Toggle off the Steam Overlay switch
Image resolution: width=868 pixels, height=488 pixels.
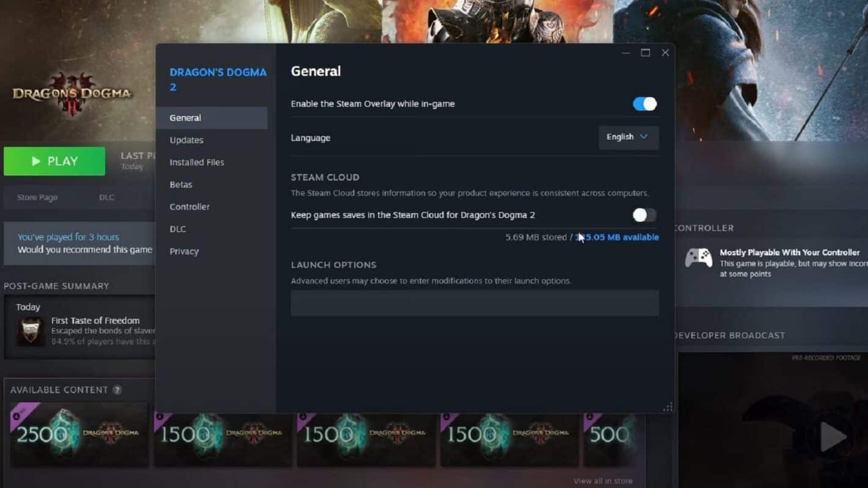tap(644, 104)
